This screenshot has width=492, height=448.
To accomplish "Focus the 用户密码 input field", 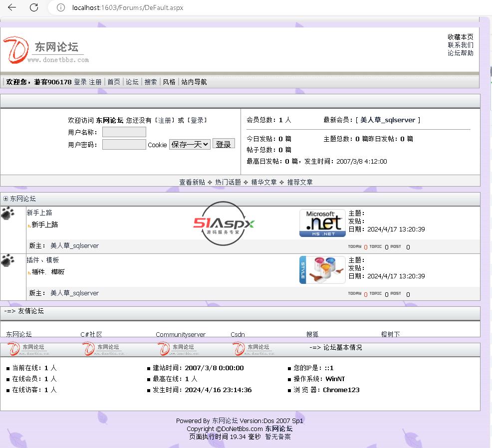I will tap(124, 144).
